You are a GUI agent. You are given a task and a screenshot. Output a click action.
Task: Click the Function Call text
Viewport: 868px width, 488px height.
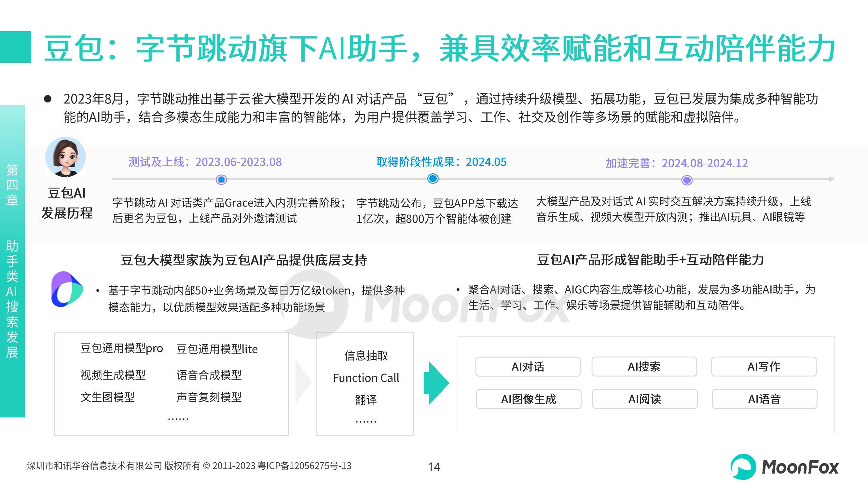pyautogui.click(x=366, y=378)
